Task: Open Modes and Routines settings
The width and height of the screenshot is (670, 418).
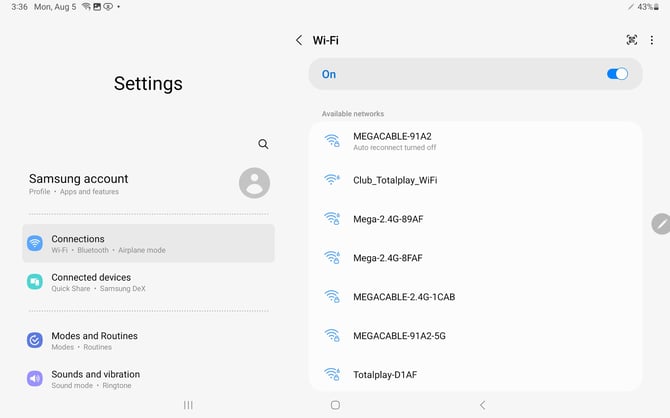Action: (x=148, y=341)
